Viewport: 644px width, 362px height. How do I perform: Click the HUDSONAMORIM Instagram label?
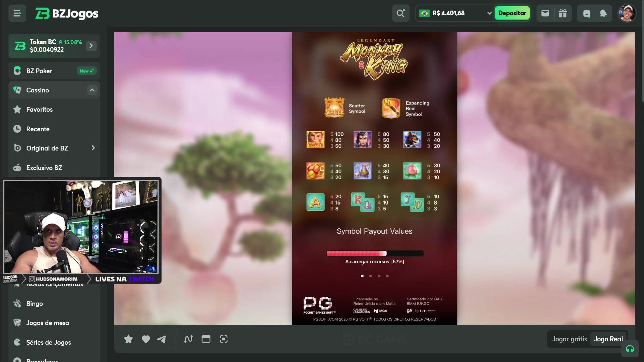pyautogui.click(x=53, y=279)
